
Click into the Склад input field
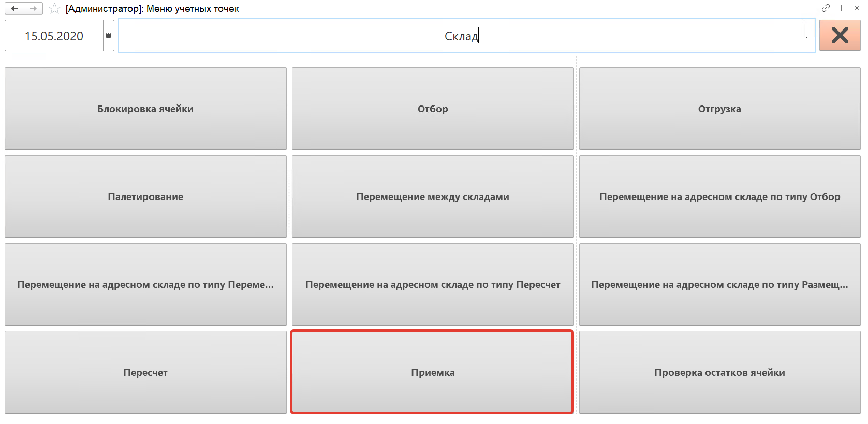461,36
